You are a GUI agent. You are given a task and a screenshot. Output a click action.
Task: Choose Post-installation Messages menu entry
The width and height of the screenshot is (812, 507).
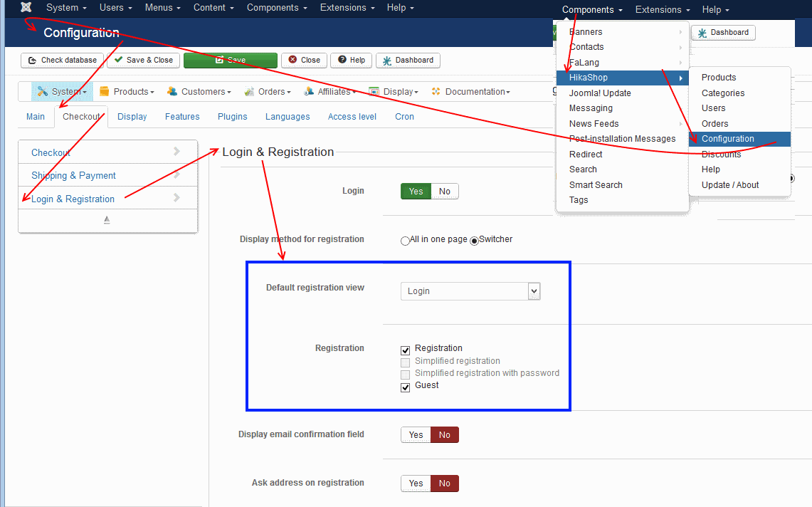coord(622,139)
